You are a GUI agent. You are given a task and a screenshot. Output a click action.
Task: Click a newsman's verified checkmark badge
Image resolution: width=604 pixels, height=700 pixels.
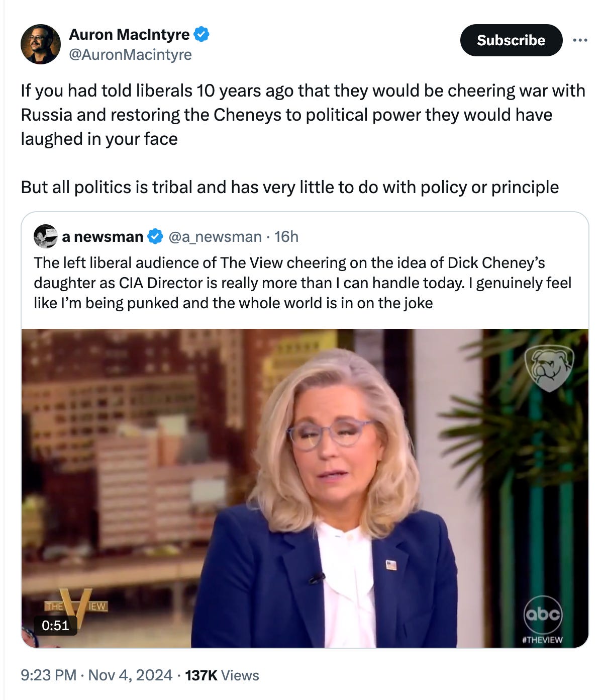[x=155, y=236]
